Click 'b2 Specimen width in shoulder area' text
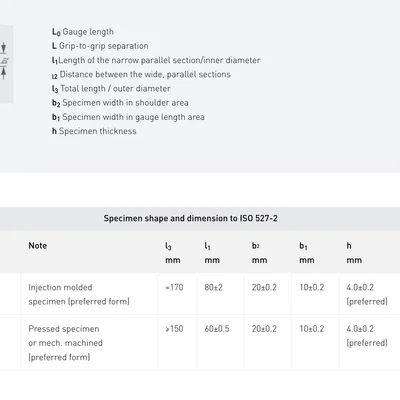This screenshot has width=400, height=400. click(x=120, y=103)
